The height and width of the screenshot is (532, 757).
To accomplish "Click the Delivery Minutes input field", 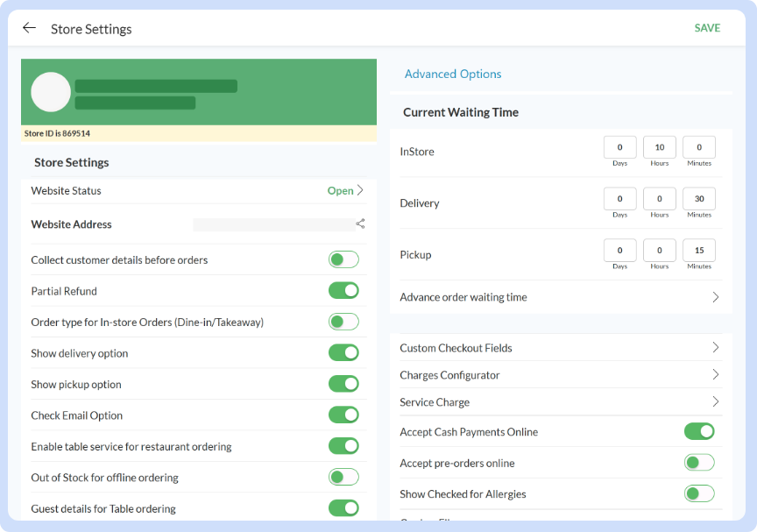I will pyautogui.click(x=699, y=199).
